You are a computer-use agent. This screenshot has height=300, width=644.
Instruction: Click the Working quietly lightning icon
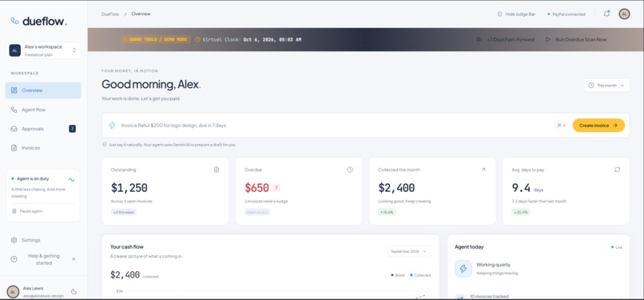pos(463,269)
